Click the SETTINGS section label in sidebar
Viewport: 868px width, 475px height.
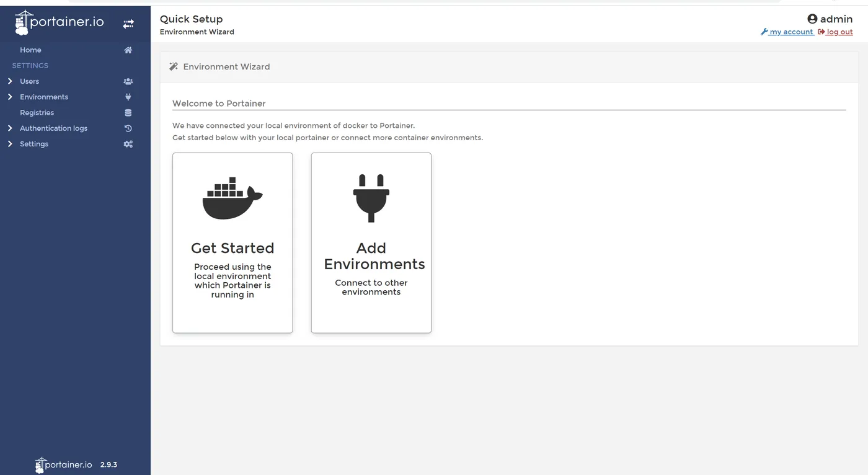[30, 66]
